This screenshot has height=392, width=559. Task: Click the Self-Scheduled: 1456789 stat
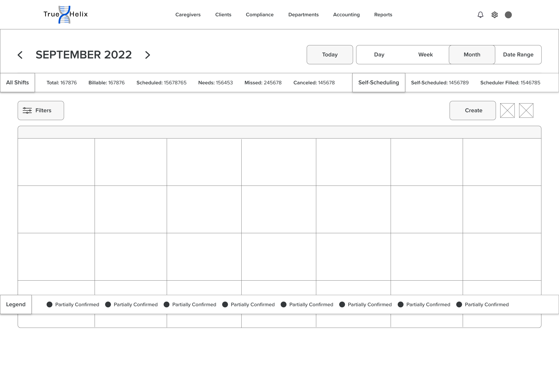click(x=440, y=83)
